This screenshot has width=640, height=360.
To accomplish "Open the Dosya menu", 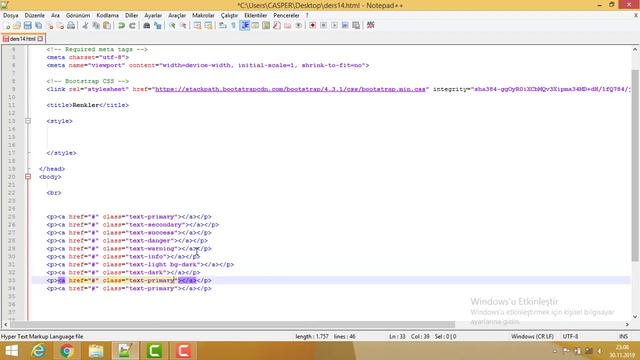I will (x=11, y=15).
